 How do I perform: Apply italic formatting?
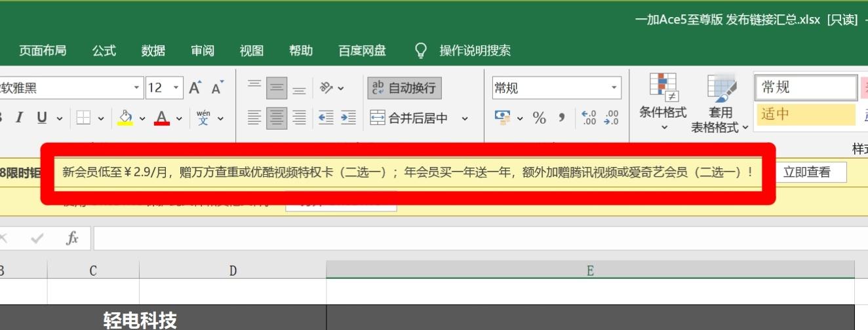(x=19, y=118)
